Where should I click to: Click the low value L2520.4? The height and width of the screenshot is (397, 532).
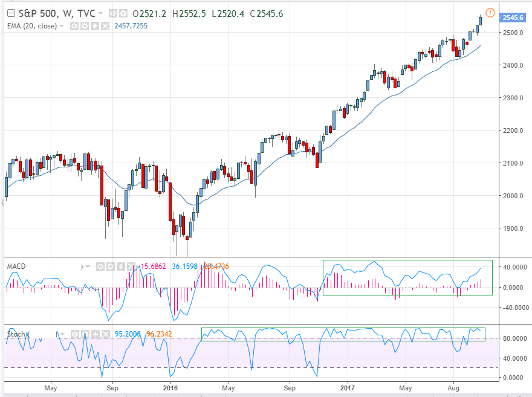(x=228, y=13)
